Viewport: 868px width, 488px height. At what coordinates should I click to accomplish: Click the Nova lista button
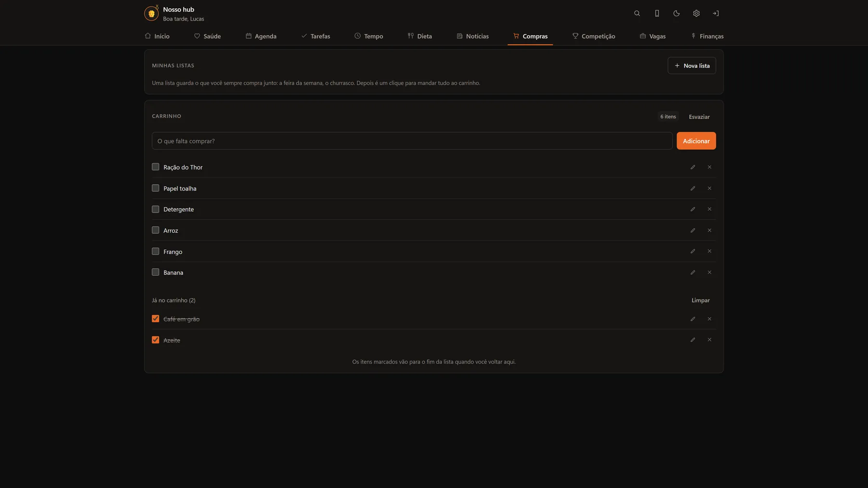(692, 66)
